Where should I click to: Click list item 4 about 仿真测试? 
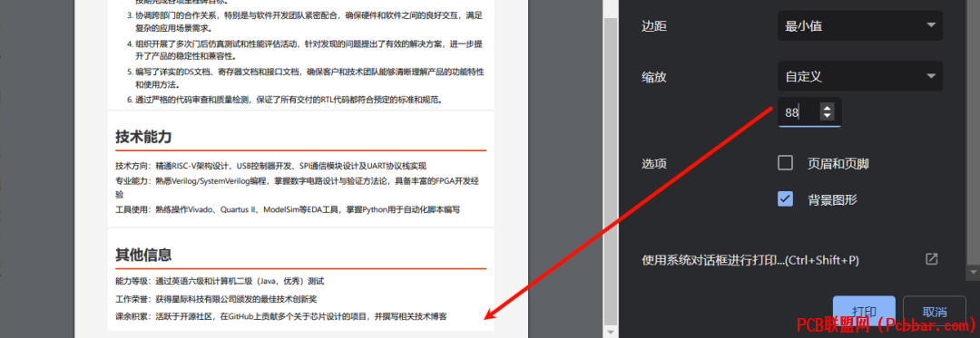click(305, 50)
